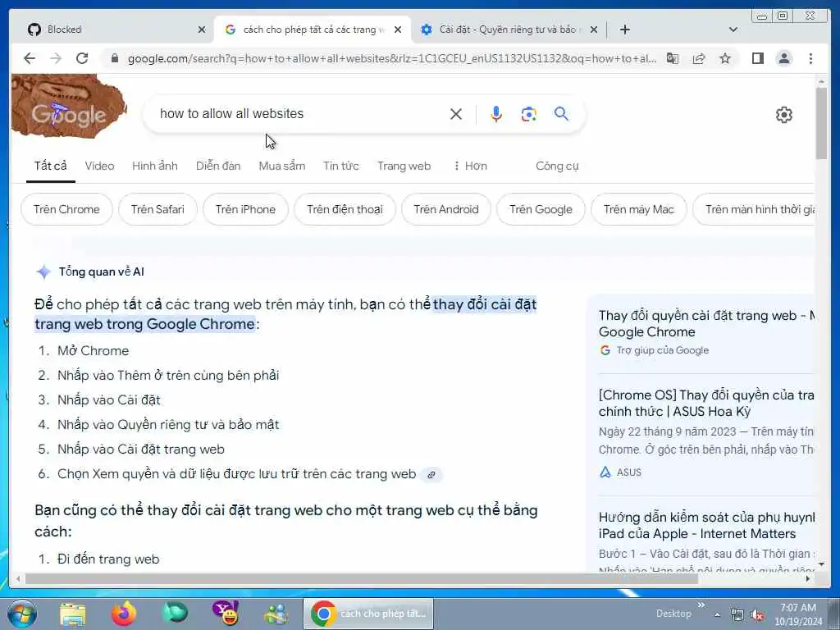Filter by Trên iPhone chip
This screenshot has width=840, height=630.
(245, 209)
